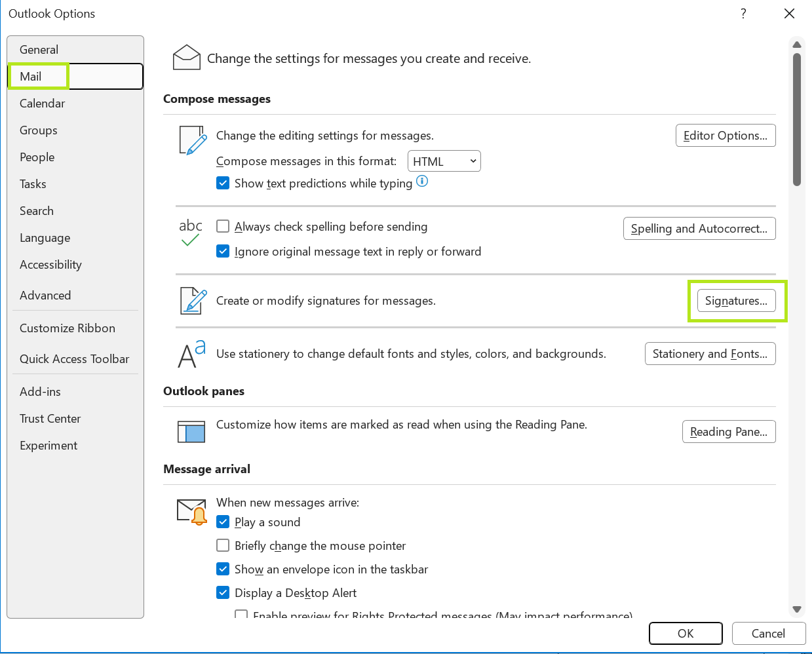Screen dimensions: 812x654
Task: Open Reading Pane settings
Action: pyautogui.click(x=729, y=432)
